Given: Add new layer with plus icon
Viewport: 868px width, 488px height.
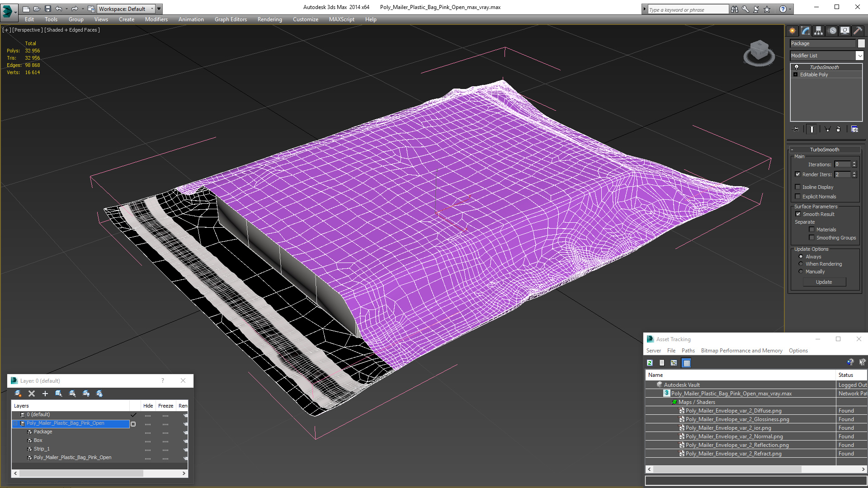Looking at the screenshot, I should pyautogui.click(x=45, y=394).
